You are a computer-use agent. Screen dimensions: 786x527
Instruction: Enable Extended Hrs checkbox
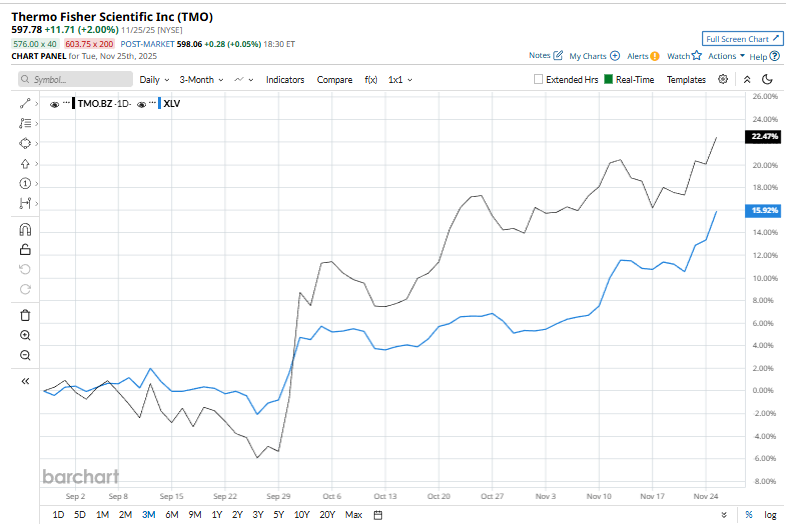(538, 79)
